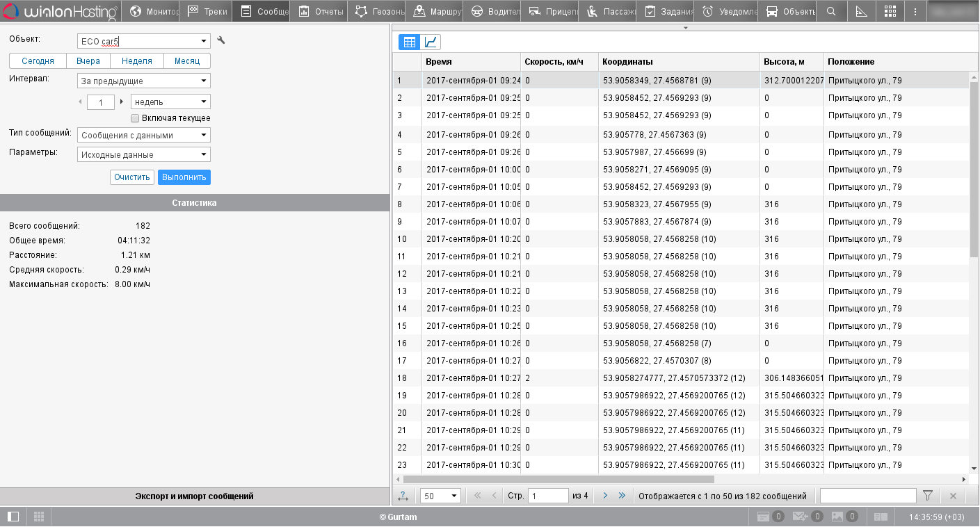Open the ruler measurement tools icon
The height and width of the screenshot is (527, 980).
pyautogui.click(x=861, y=11)
